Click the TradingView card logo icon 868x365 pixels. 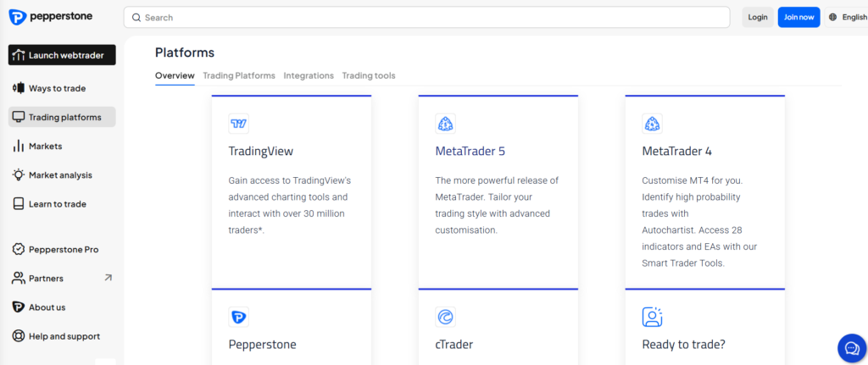238,124
